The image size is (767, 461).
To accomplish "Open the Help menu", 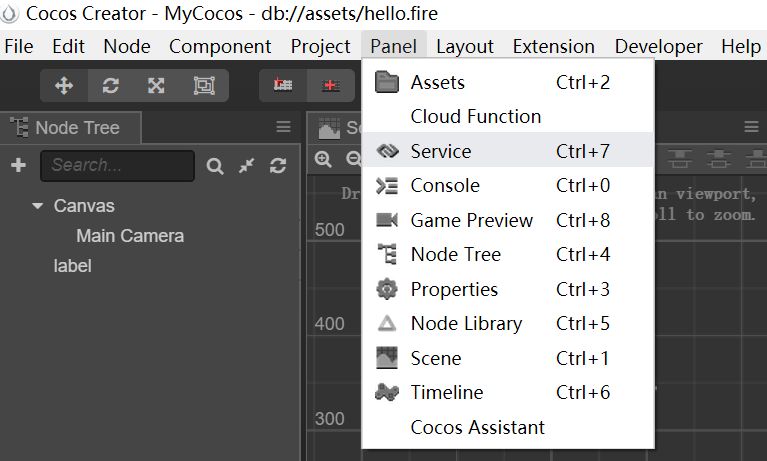I will pyautogui.click(x=741, y=46).
